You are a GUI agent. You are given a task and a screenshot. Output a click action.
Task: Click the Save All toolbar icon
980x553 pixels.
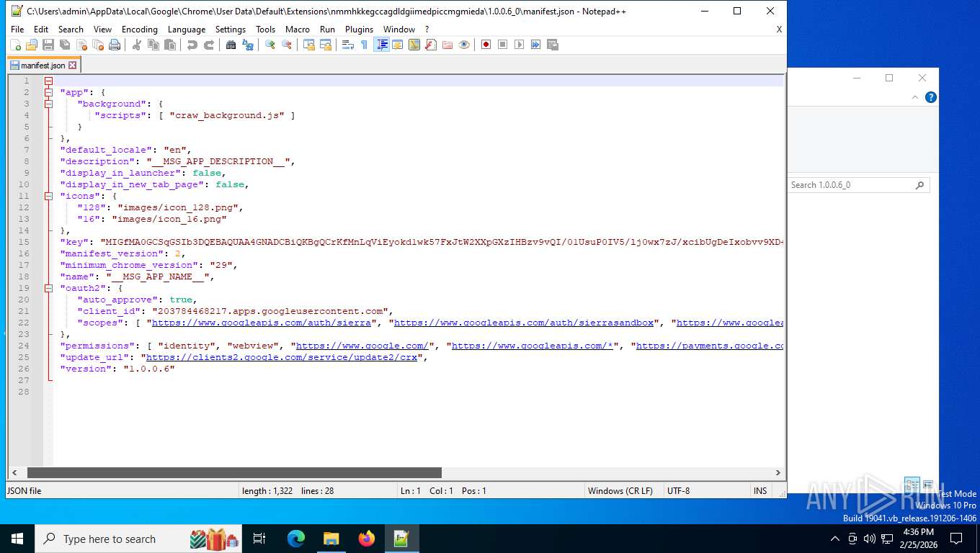[65, 45]
